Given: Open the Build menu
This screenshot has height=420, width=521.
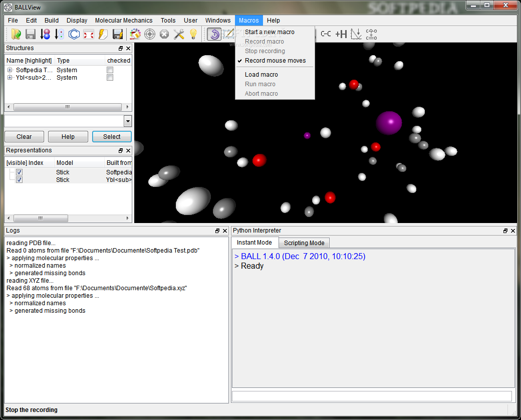Looking at the screenshot, I should pyautogui.click(x=52, y=20).
